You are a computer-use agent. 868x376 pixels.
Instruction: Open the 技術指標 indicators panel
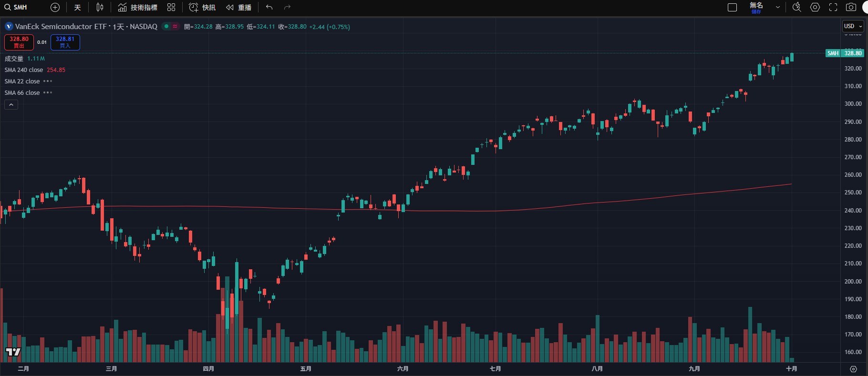138,7
